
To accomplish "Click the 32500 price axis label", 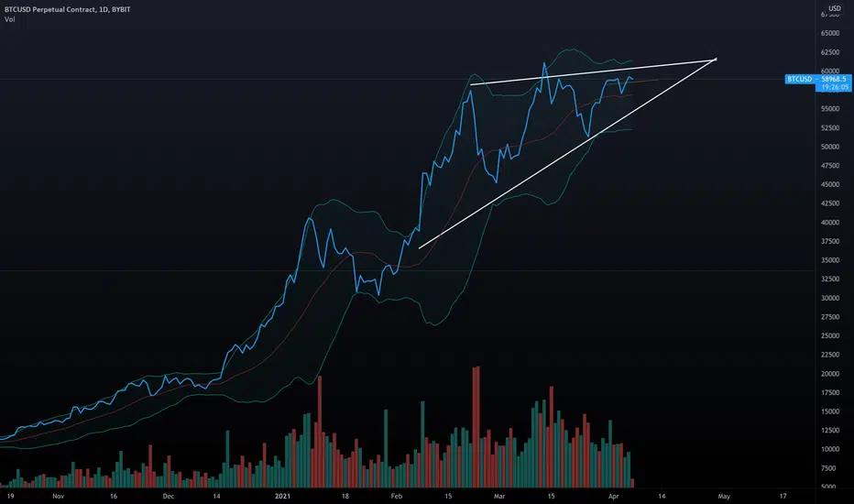I will tap(830, 279).
